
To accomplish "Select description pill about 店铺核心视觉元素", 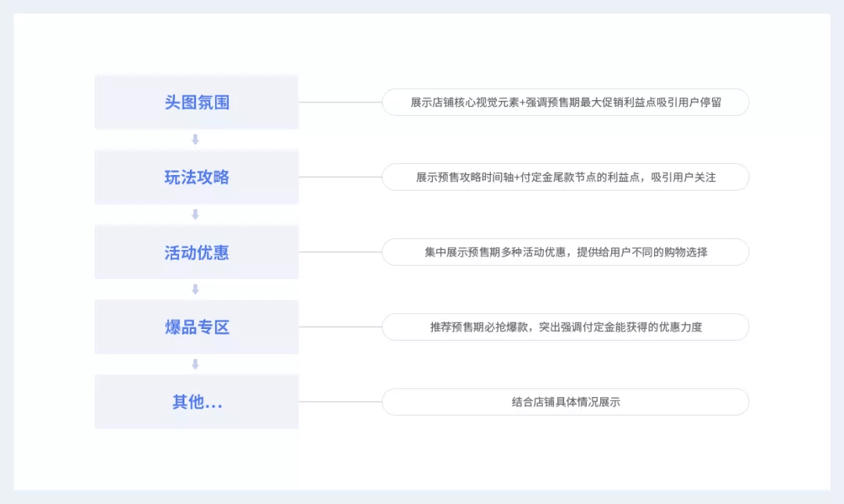I will coord(565,102).
